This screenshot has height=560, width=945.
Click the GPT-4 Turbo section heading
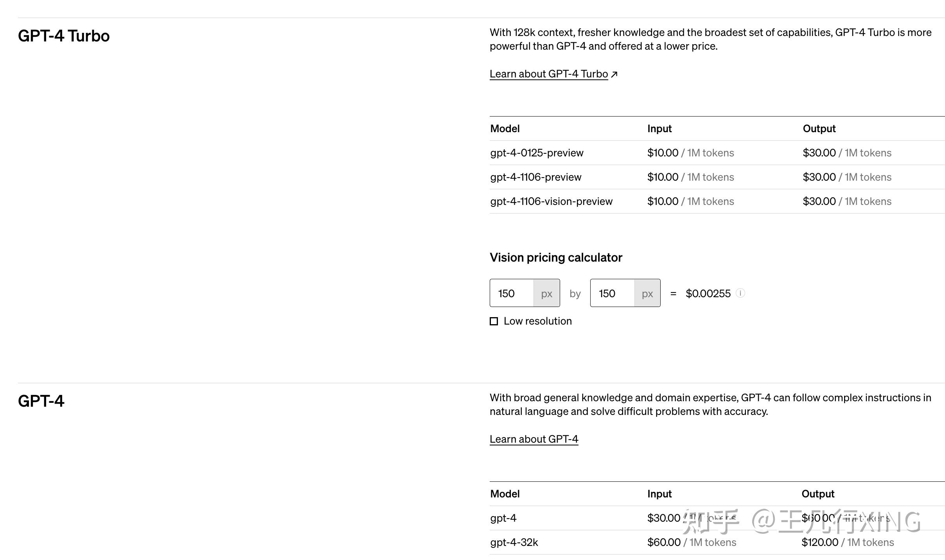tap(63, 36)
